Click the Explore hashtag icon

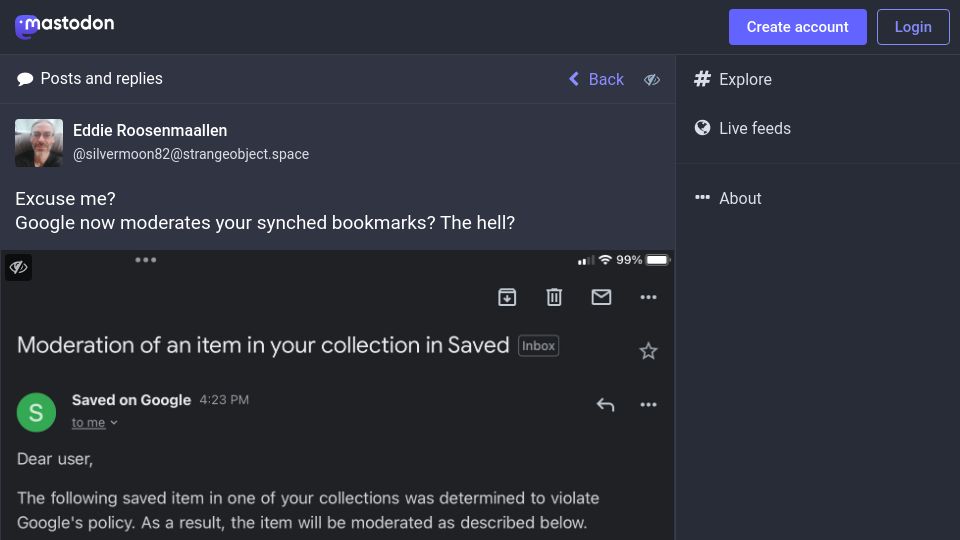tap(702, 78)
